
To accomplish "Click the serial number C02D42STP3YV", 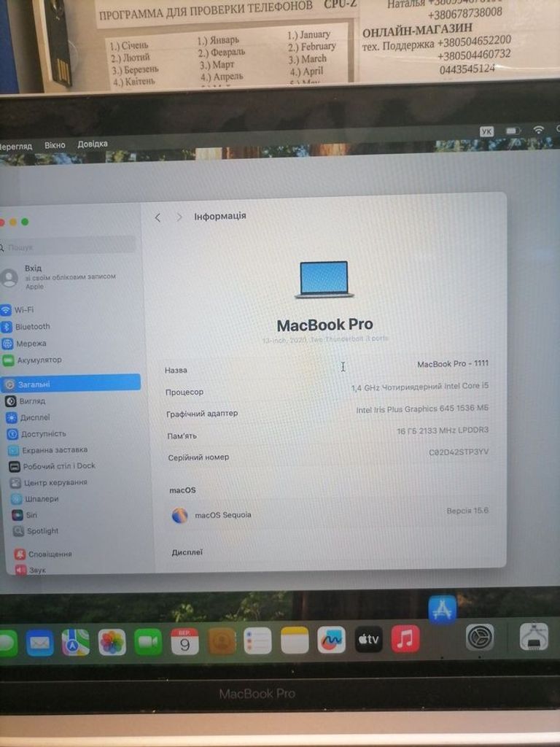I will click(x=459, y=452).
